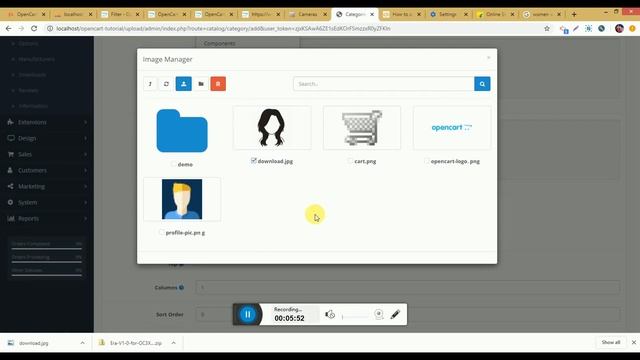640x360 pixels.
Task: Click the Marketing share icon in sidebar
Action: [11, 187]
